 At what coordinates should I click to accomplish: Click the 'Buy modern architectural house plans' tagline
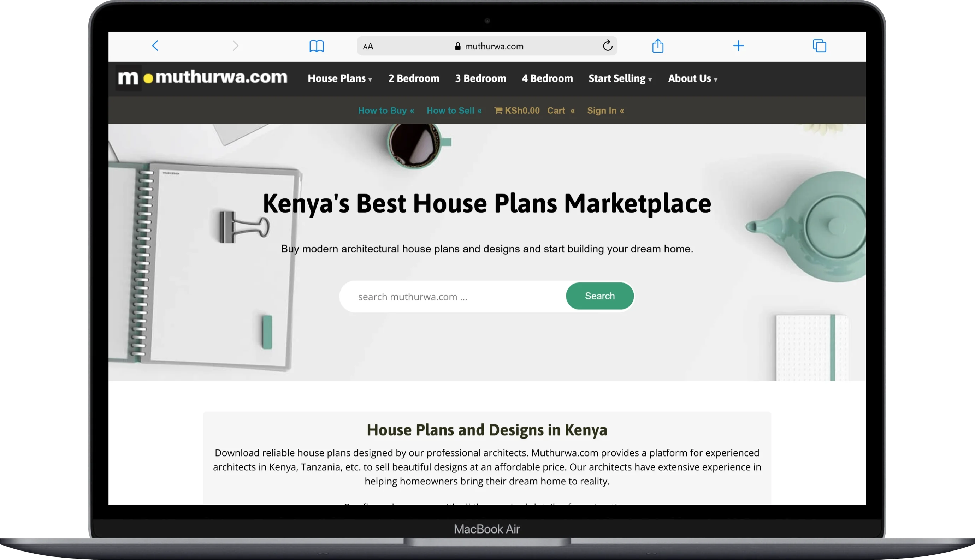pyautogui.click(x=487, y=249)
